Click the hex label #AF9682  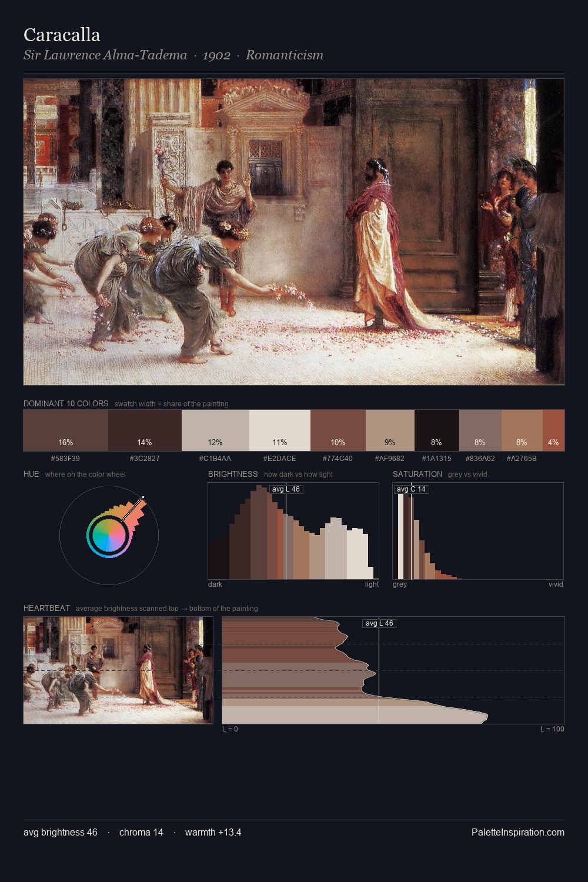390,458
